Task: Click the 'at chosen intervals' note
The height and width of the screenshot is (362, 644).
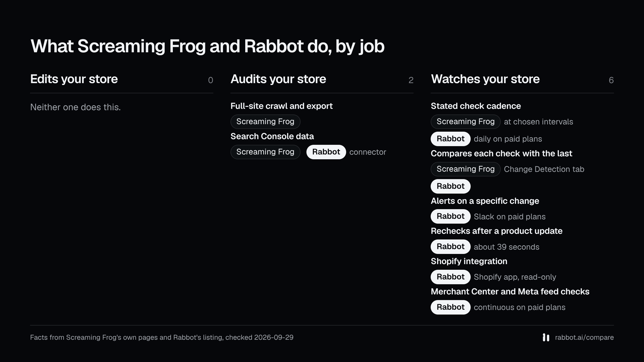Action: (x=538, y=122)
